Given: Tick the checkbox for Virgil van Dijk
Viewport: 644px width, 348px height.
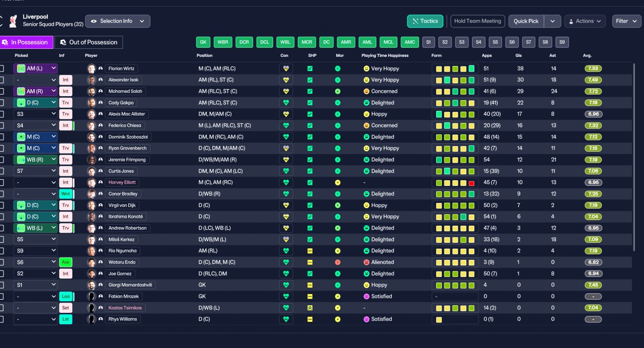Looking at the screenshot, I should click(2, 205).
